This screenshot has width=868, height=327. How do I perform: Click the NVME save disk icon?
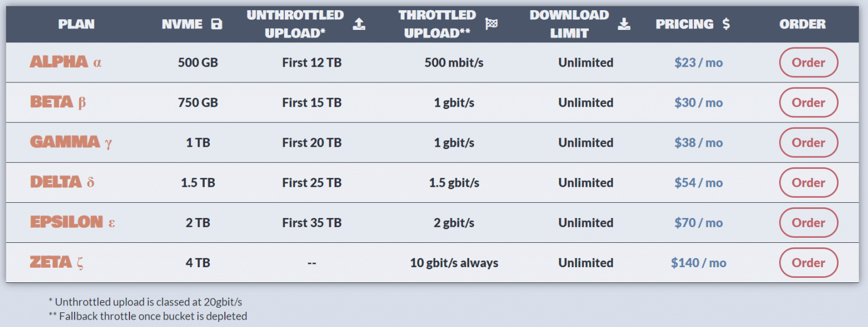(x=216, y=24)
